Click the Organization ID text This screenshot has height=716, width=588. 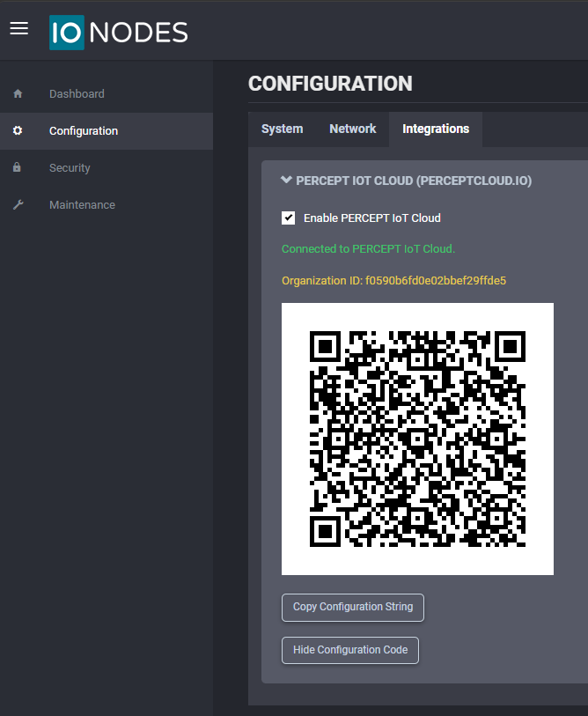[394, 281]
